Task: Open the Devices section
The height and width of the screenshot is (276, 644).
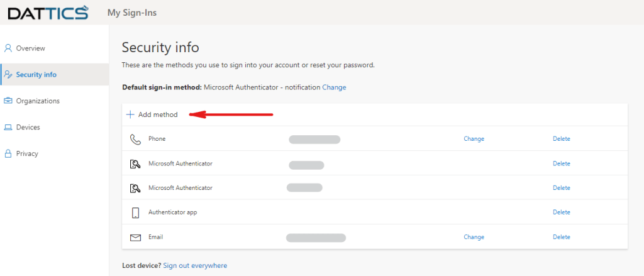Action: pos(28,128)
